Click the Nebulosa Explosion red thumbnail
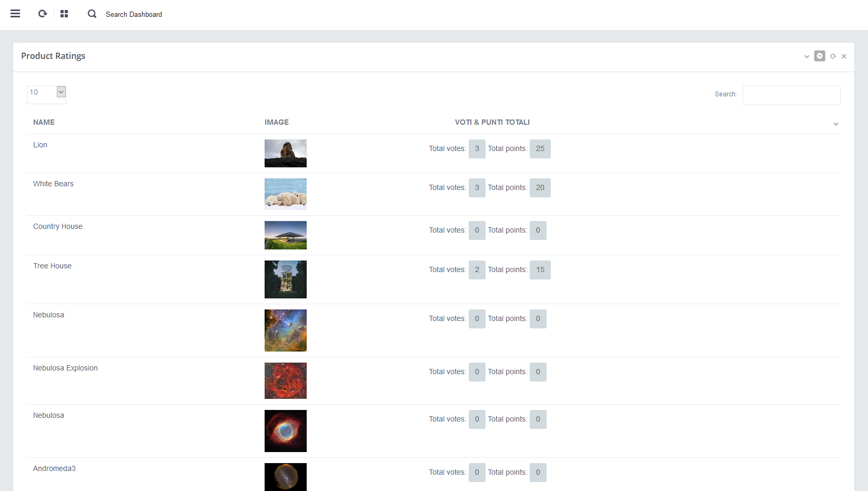The height and width of the screenshot is (491, 868). point(286,380)
